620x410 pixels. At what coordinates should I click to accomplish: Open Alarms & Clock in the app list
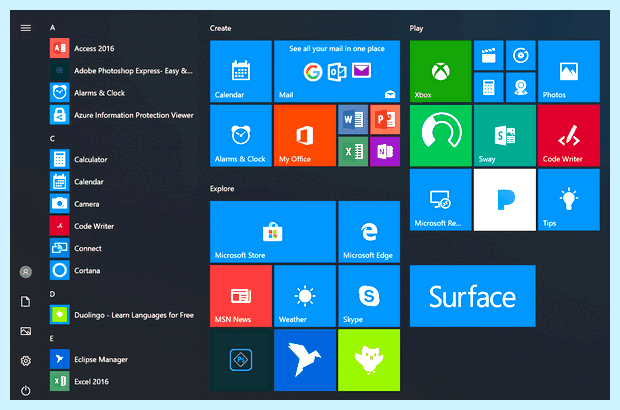coord(123,93)
